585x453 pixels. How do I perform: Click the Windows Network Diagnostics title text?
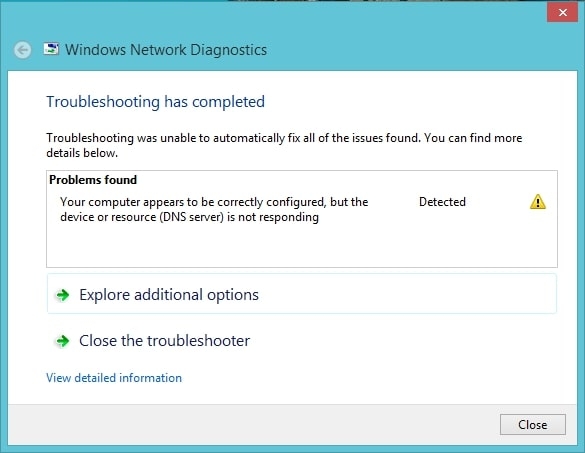click(166, 50)
